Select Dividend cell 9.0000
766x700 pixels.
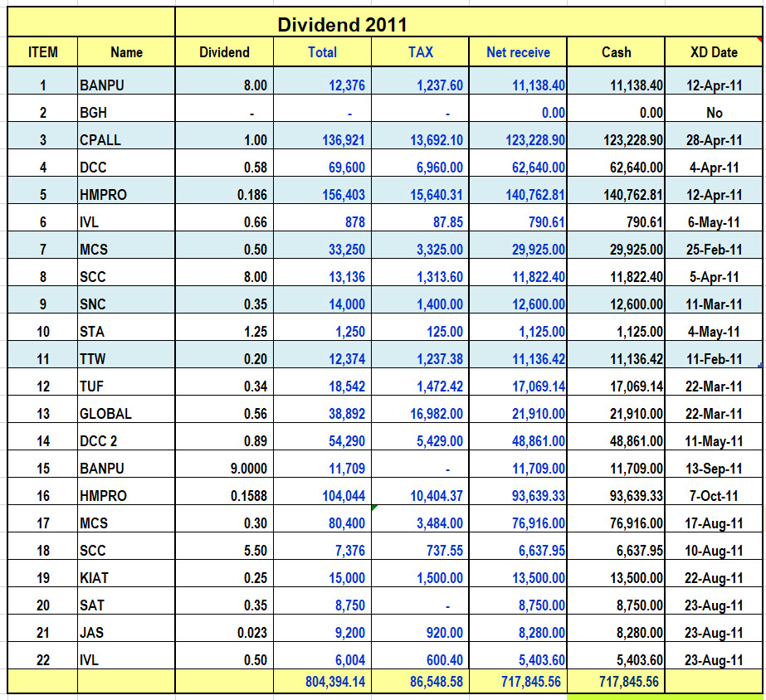[224, 464]
